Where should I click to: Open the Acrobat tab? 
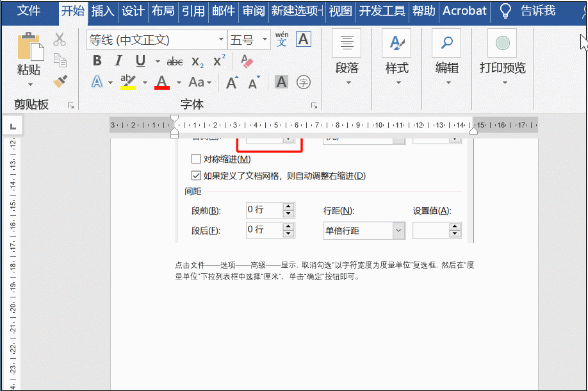[x=464, y=11]
